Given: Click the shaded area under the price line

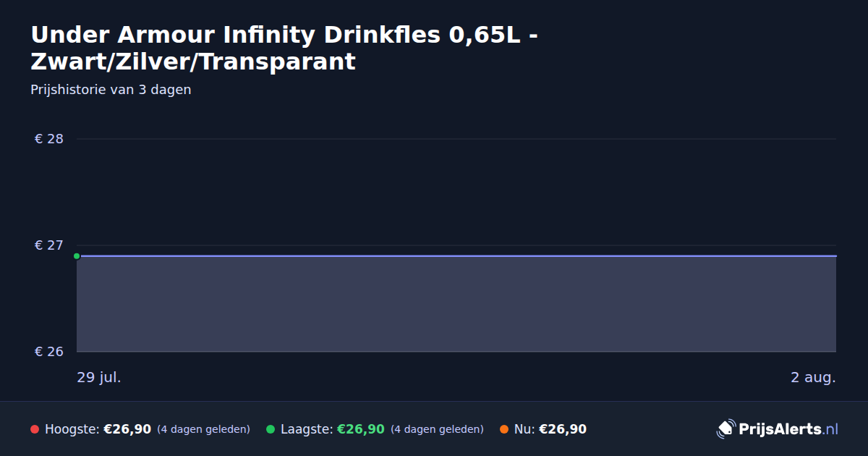Looking at the screenshot, I should coord(456,304).
